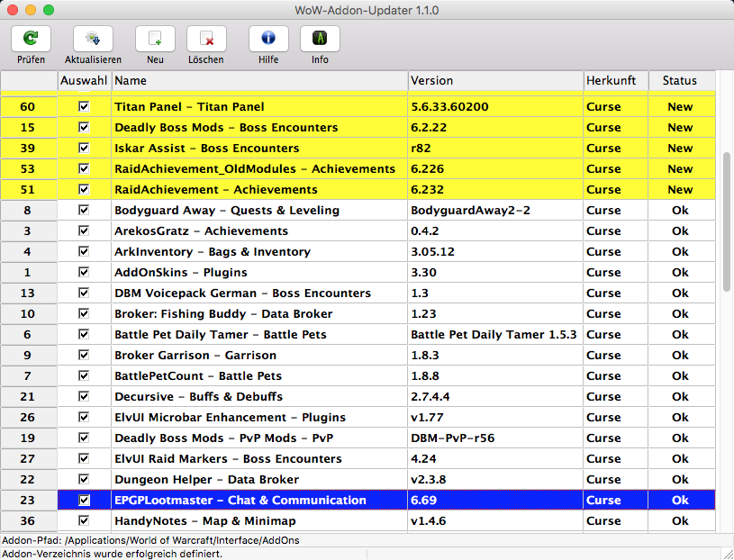This screenshot has height=560, width=734.
Task: Click the Aktualisieren update icon
Action: click(93, 39)
